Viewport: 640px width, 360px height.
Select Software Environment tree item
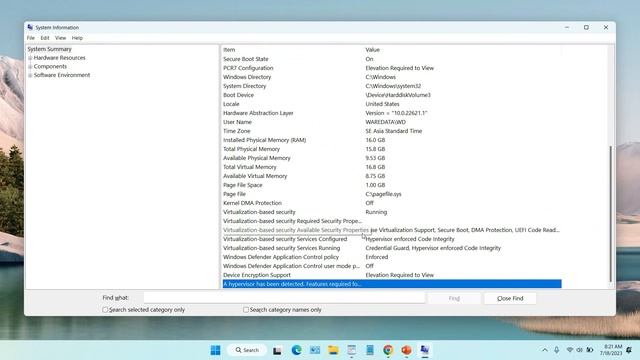click(x=62, y=75)
